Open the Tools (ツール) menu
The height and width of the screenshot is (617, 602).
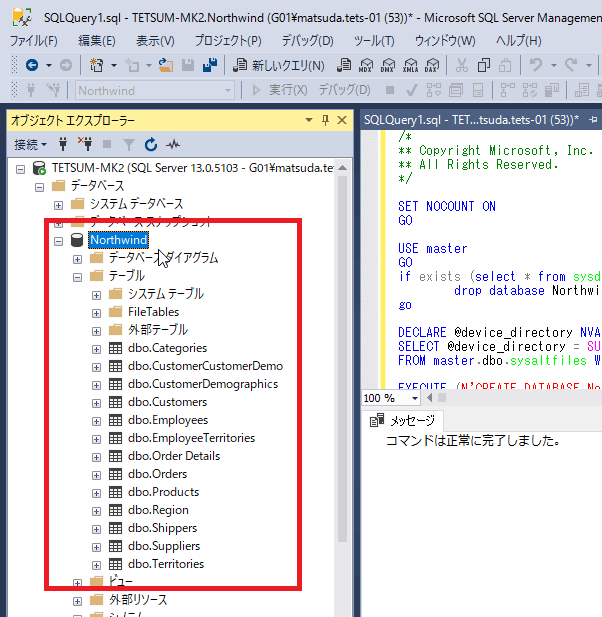click(374, 40)
